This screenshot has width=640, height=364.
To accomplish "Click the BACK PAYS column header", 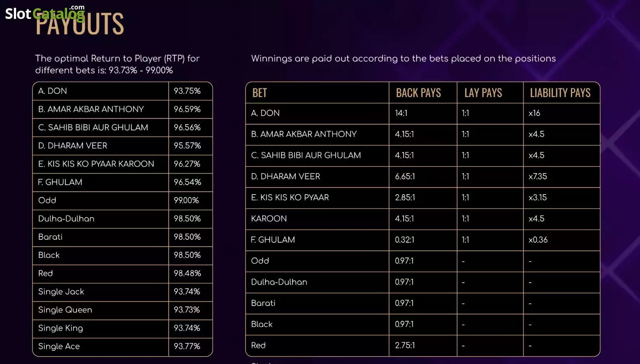I will tap(418, 93).
